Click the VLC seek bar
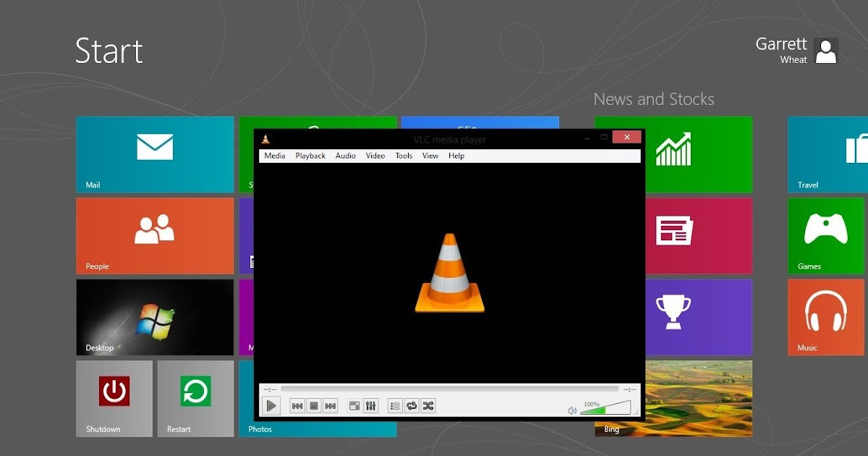This screenshot has height=456, width=868. (x=449, y=389)
